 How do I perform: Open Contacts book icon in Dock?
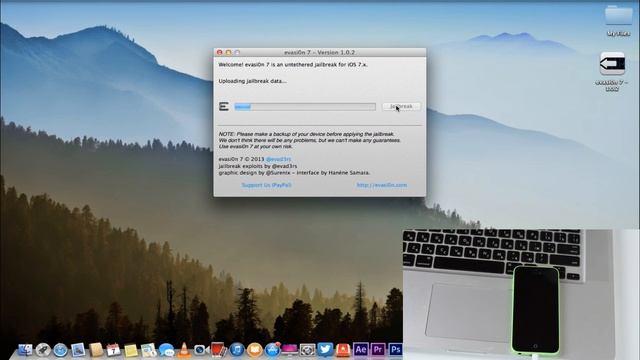point(96,350)
